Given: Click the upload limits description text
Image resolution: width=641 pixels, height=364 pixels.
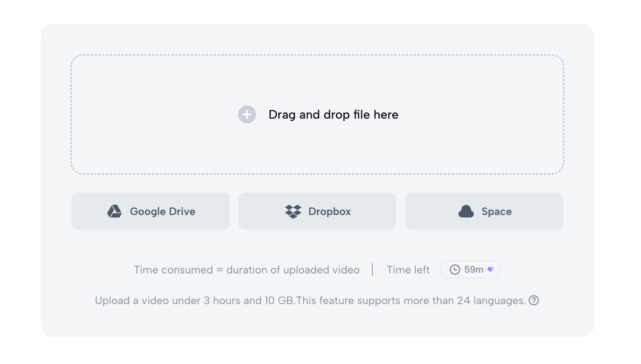Looking at the screenshot, I should 311,300.
